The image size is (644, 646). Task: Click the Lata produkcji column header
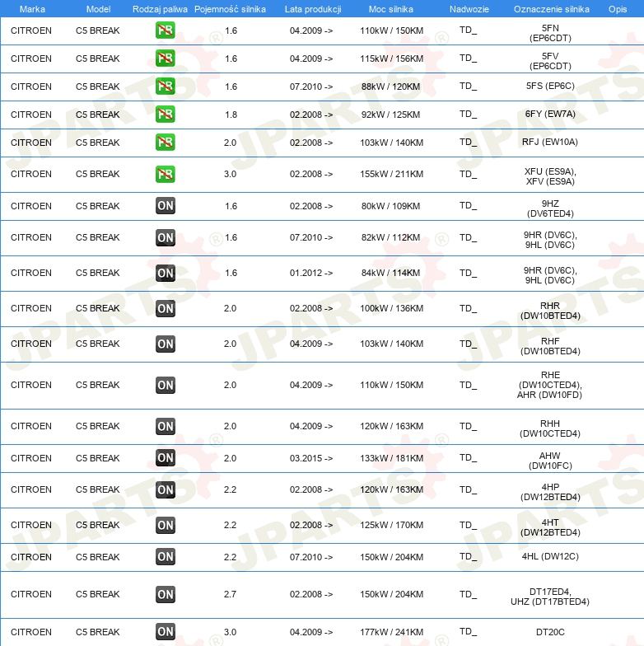313,9
